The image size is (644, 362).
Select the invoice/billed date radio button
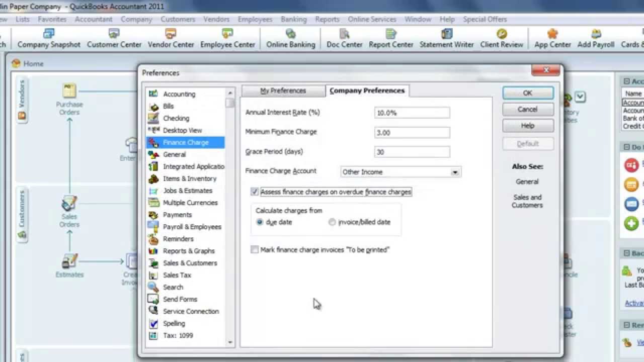[332, 222]
